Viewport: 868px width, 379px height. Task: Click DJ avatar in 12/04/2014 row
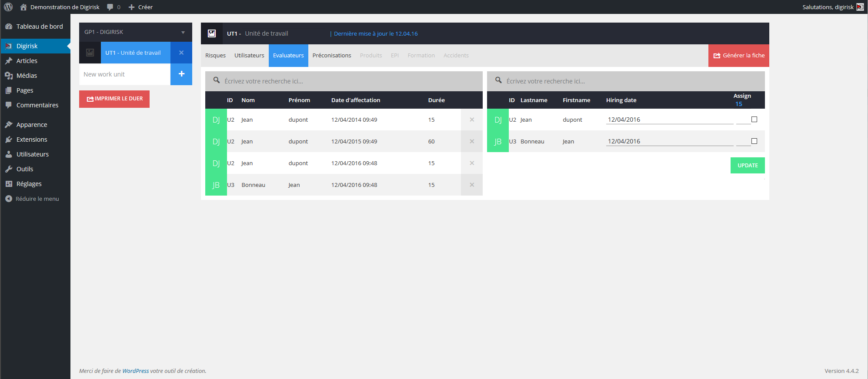216,120
